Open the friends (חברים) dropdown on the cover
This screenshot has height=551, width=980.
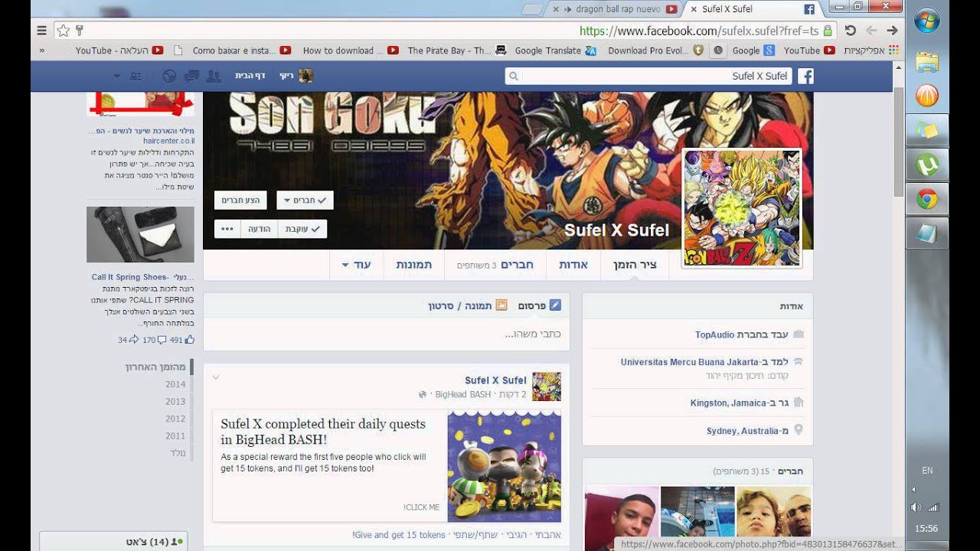[x=305, y=201]
